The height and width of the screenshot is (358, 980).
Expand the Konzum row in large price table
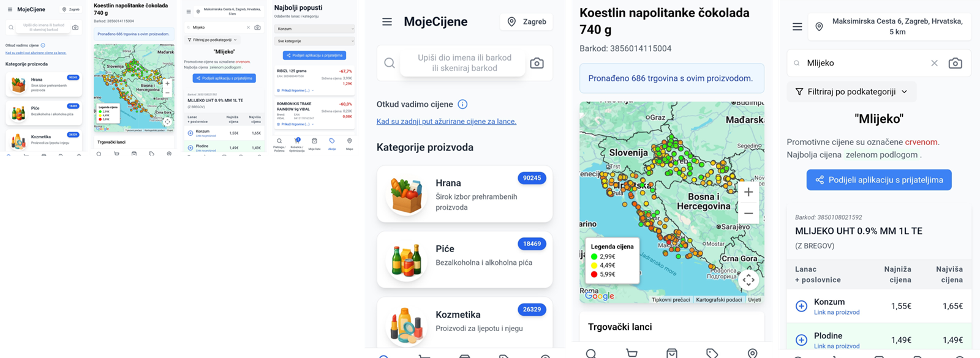801,306
